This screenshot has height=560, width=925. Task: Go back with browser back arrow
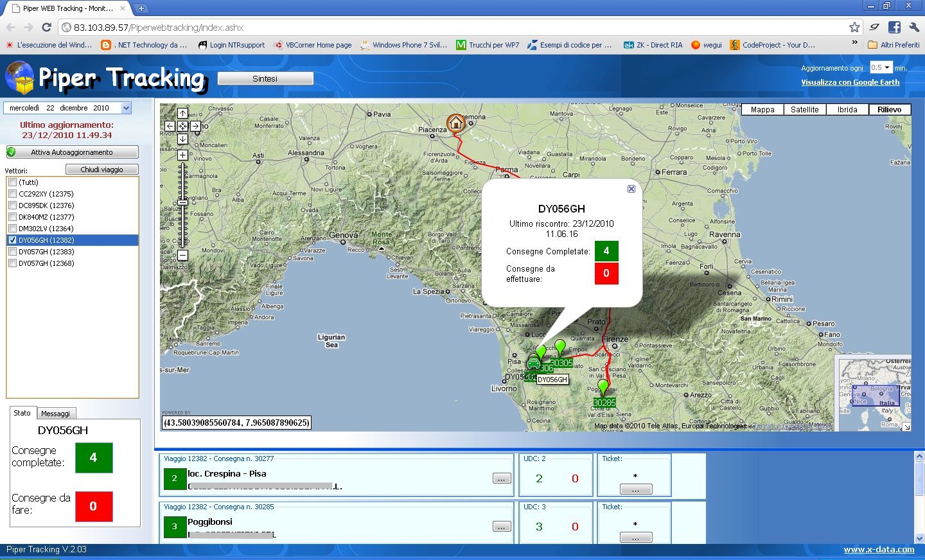tap(10, 27)
